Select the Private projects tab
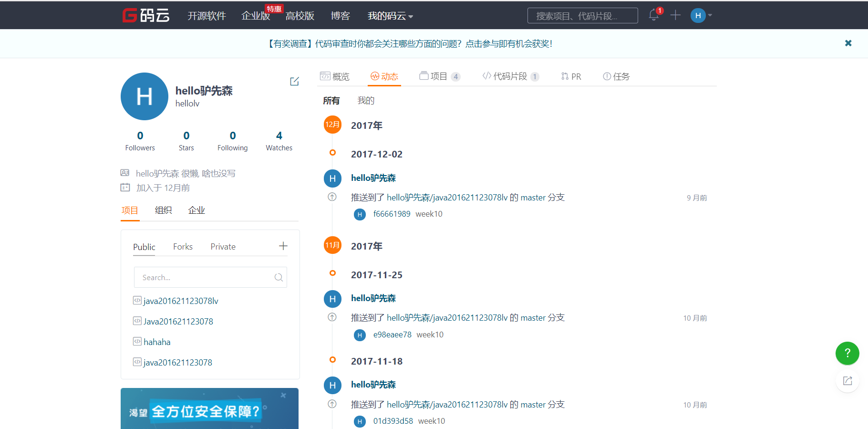 pyautogui.click(x=223, y=247)
